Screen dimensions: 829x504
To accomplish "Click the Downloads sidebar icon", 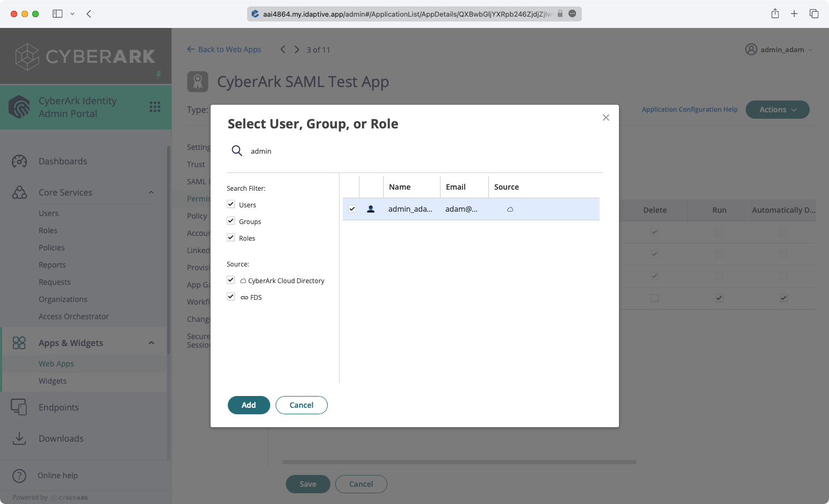I will (x=19, y=438).
